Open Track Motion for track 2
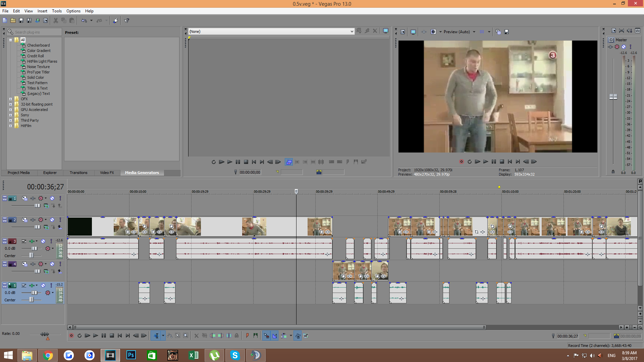 24,220
